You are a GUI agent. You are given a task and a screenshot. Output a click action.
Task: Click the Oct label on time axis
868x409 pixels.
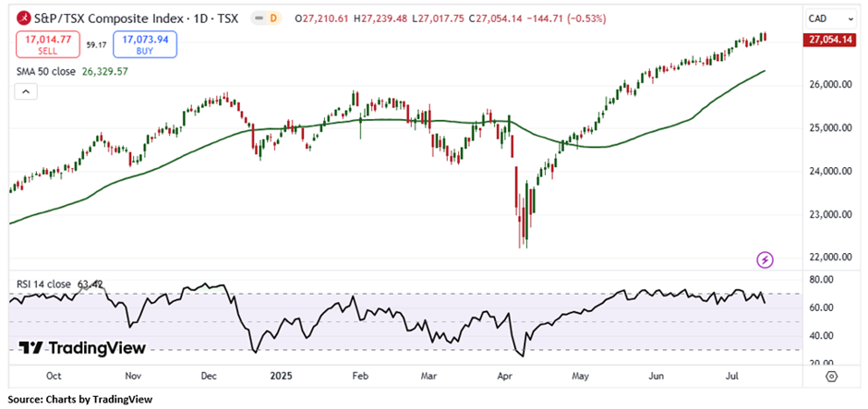coord(54,377)
